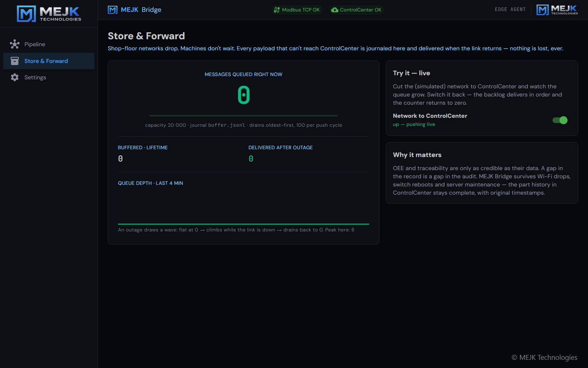Image resolution: width=588 pixels, height=368 pixels.
Task: Click the EDGE AGENT label in header
Action: point(510,9)
